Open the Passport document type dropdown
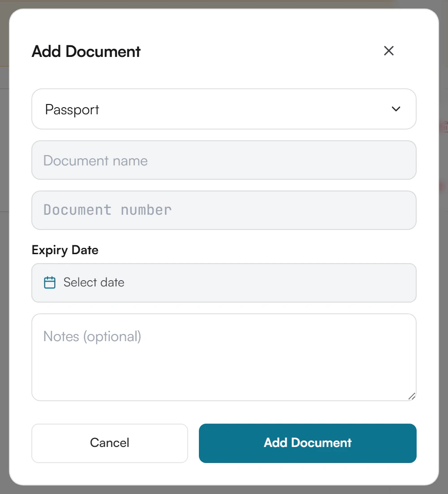This screenshot has height=494, width=448. click(224, 109)
